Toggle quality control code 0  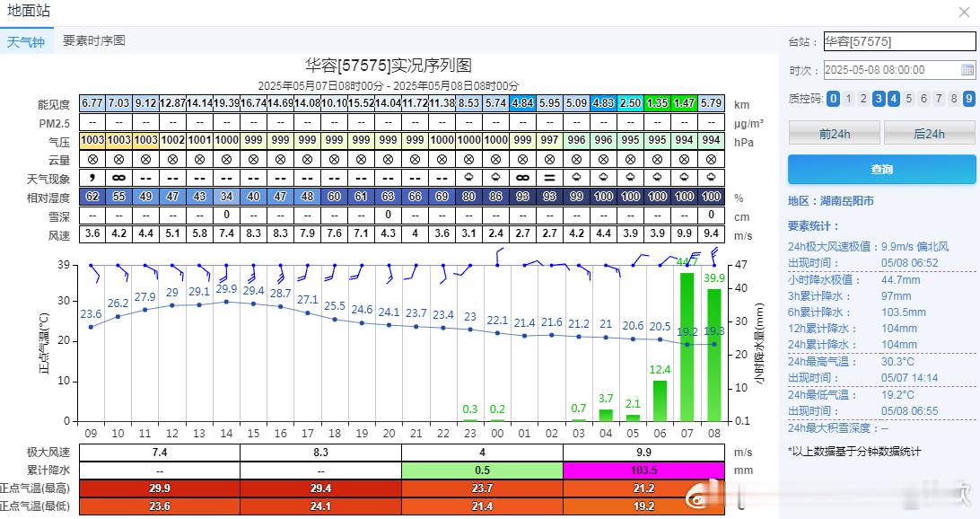click(x=833, y=98)
